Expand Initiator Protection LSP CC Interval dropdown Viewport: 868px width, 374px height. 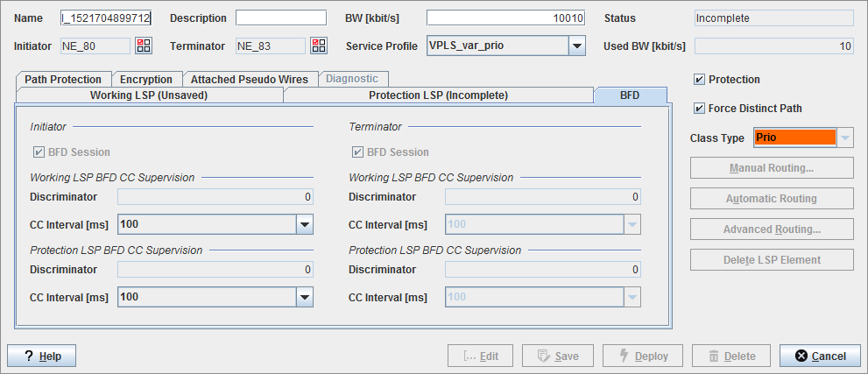pos(304,297)
